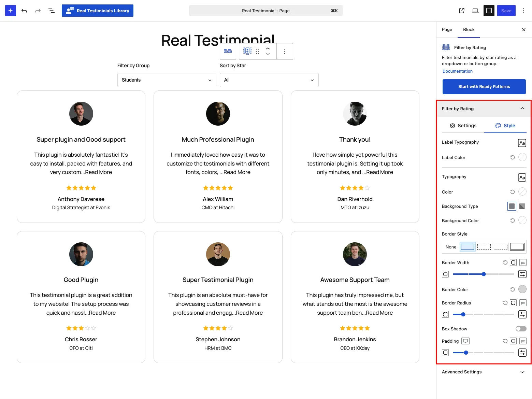This screenshot has height=399, width=532.
Task: Switch to the Block tab
Action: coord(469,30)
